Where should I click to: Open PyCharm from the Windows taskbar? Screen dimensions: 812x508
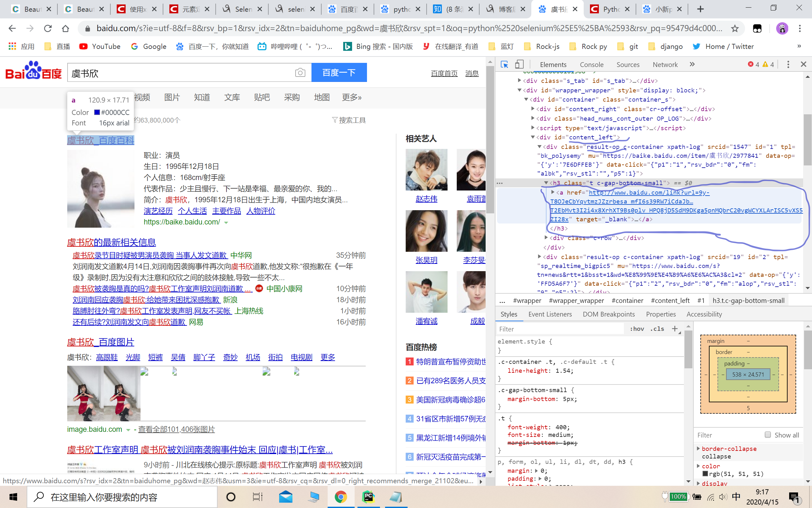point(369,497)
